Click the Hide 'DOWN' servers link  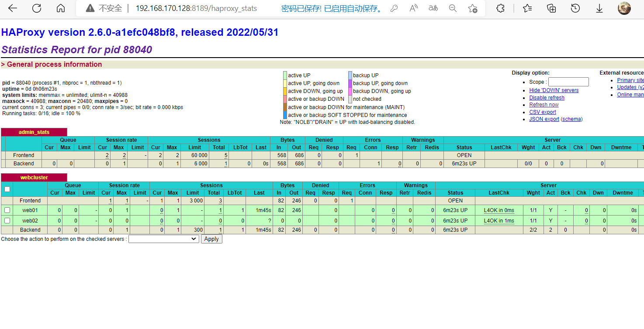tap(554, 90)
